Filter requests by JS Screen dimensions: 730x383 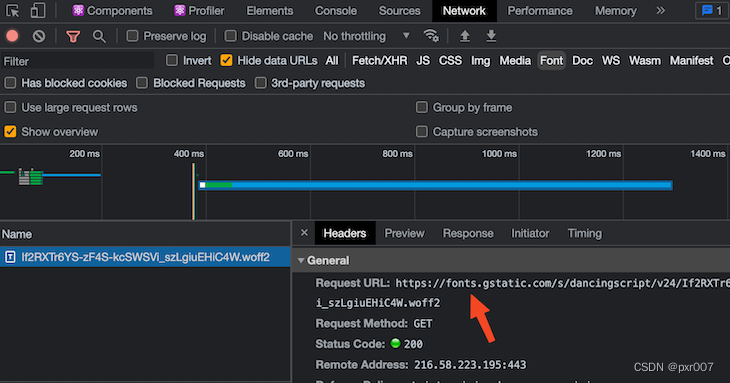point(423,60)
